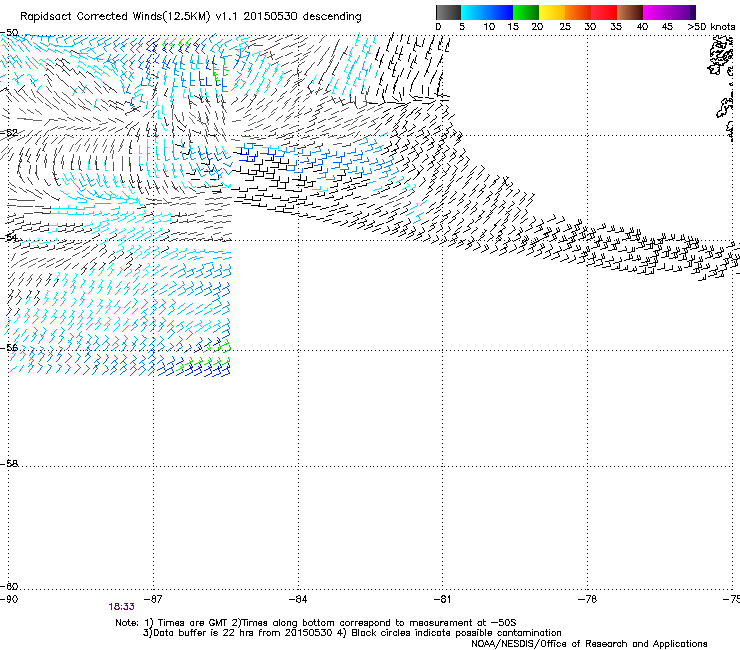Click the '-58' latitude axis label

[9, 464]
